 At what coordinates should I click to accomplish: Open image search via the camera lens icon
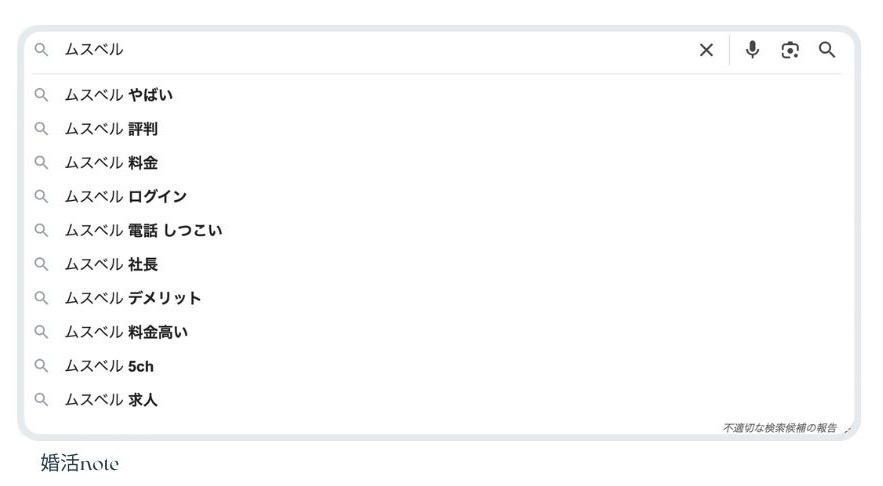point(790,50)
